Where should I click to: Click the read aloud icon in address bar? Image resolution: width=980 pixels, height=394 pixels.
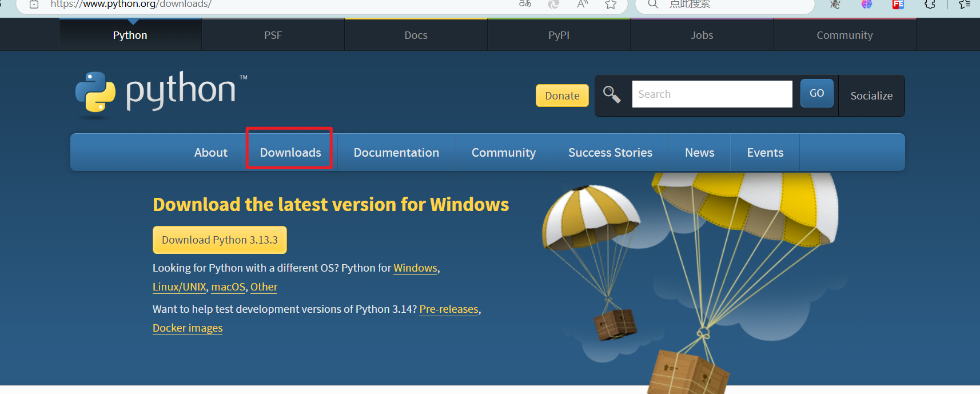[582, 4]
